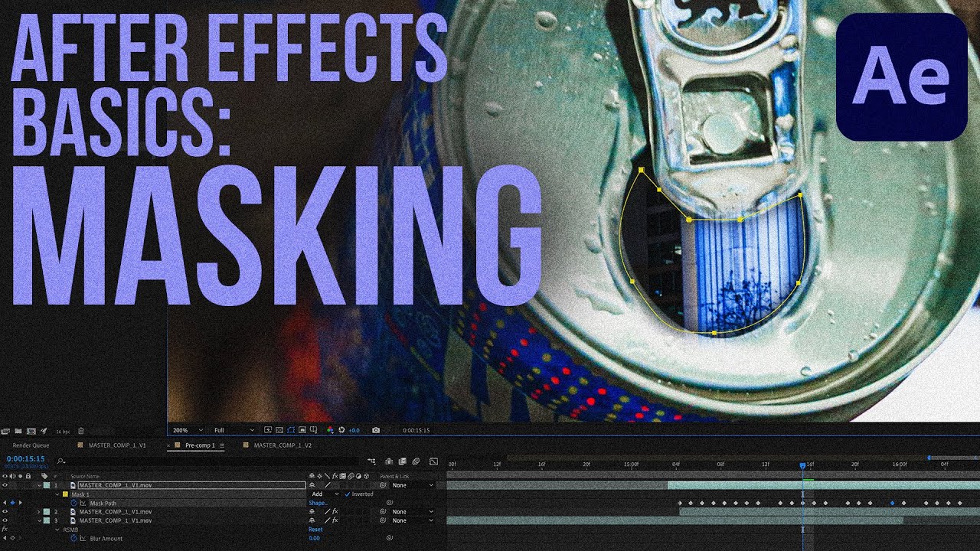Take a snapshot with camera icon

pyautogui.click(x=376, y=430)
